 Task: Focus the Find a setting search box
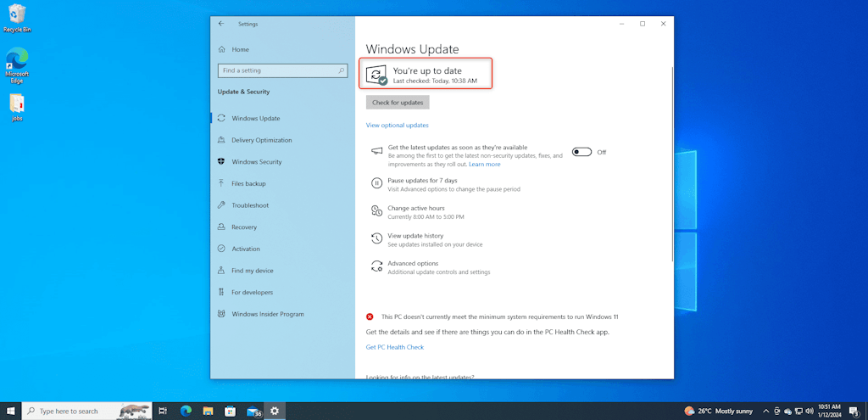click(282, 71)
